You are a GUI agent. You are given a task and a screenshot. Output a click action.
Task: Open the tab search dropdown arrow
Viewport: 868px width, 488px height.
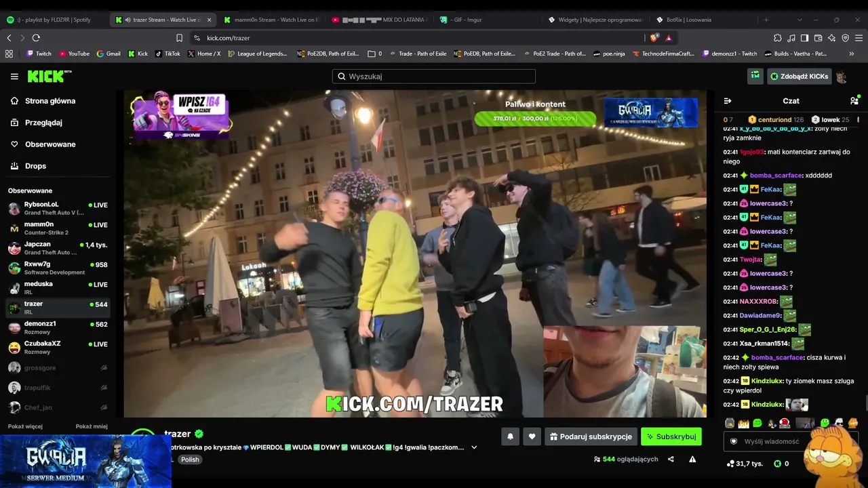tap(800, 20)
